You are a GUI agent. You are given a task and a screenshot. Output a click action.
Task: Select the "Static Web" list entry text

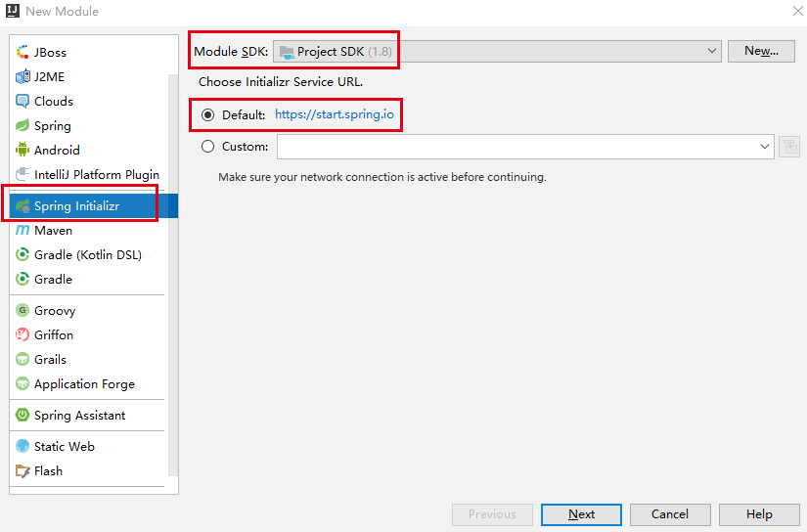pyautogui.click(x=65, y=447)
